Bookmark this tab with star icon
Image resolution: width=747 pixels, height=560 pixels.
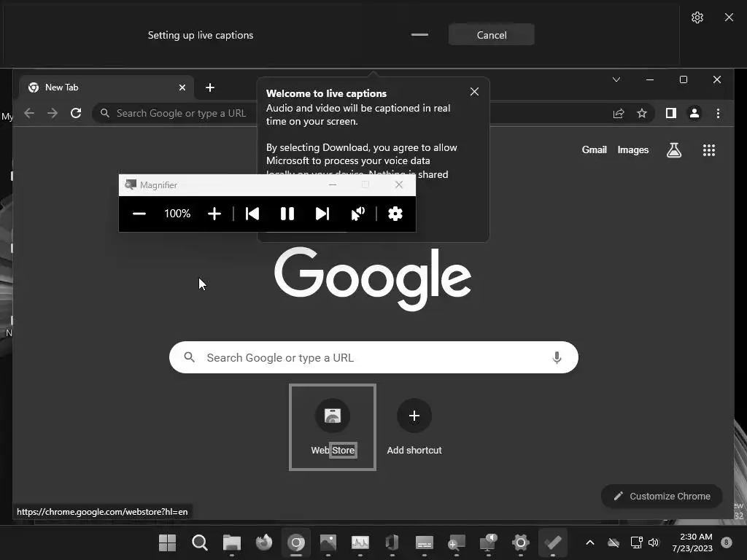642,113
